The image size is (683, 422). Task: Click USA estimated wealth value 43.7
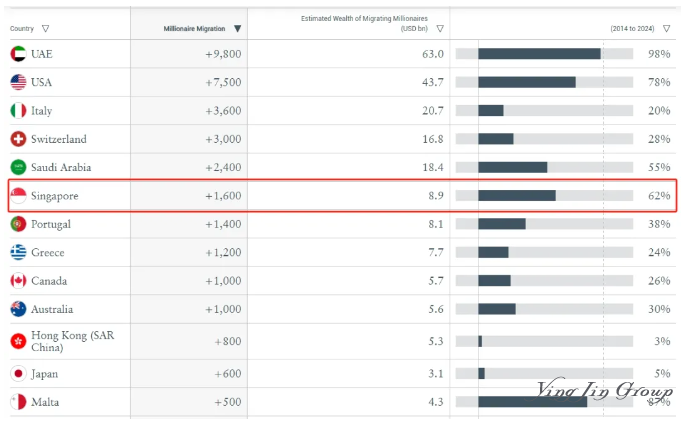432,82
